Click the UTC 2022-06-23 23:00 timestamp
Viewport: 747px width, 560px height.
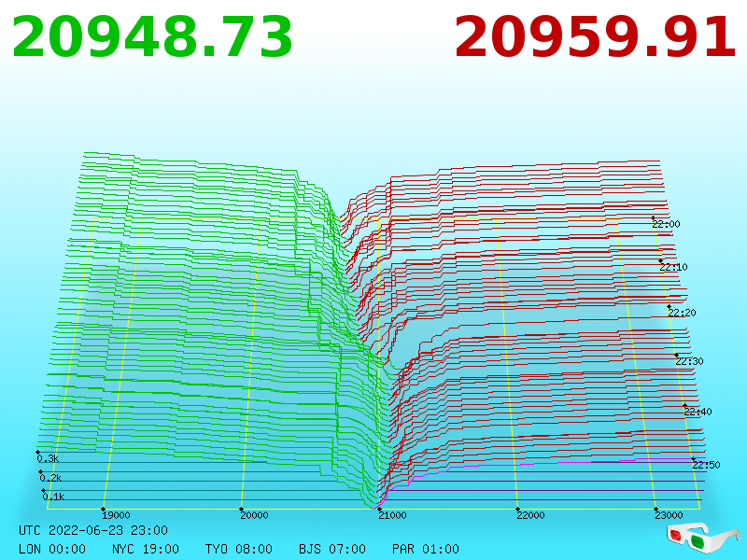[93, 530]
